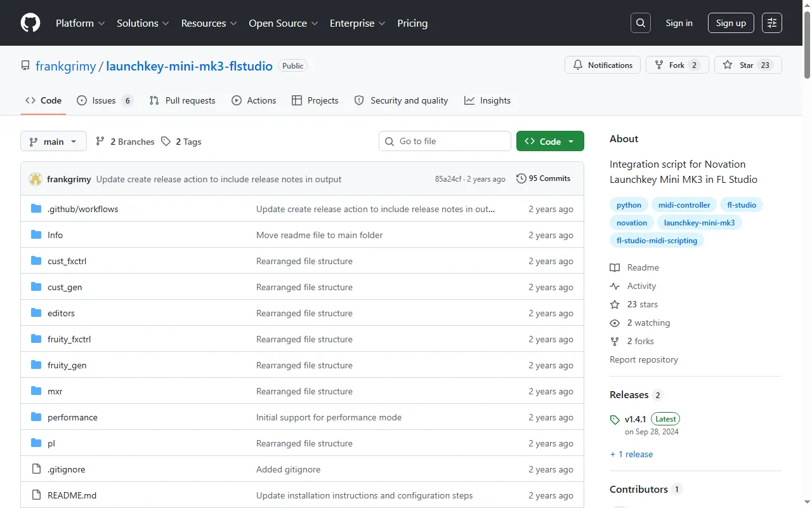Open commit hash 85a24cf
This screenshot has width=812, height=508.
pyautogui.click(x=448, y=179)
